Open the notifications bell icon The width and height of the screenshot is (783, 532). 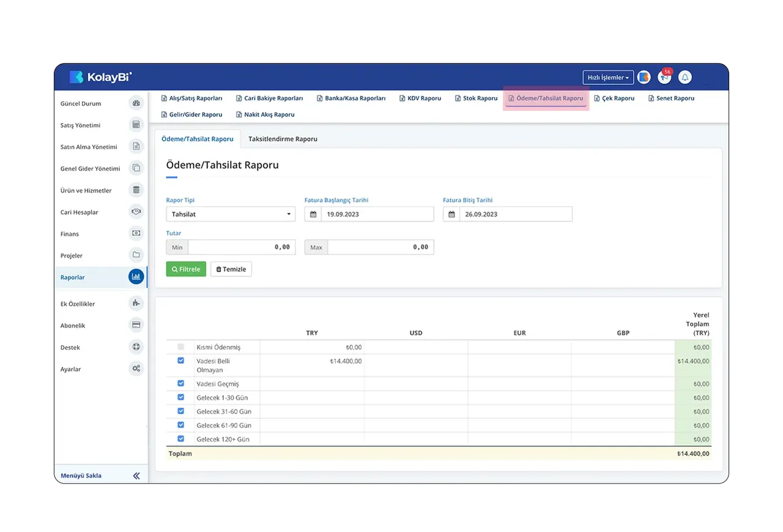click(x=685, y=78)
